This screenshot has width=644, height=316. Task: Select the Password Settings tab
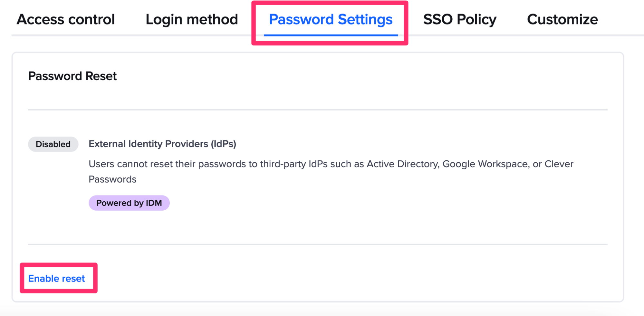point(331,19)
